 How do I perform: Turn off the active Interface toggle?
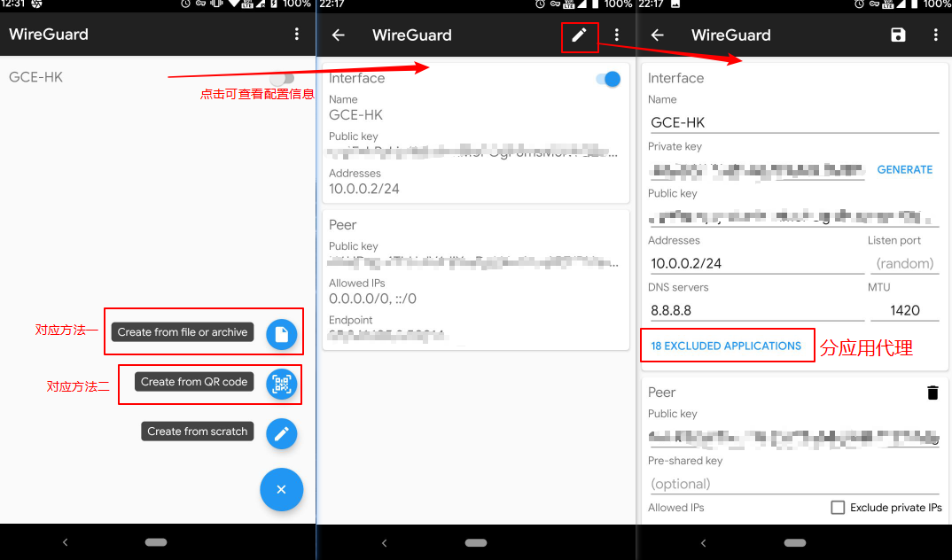click(607, 79)
